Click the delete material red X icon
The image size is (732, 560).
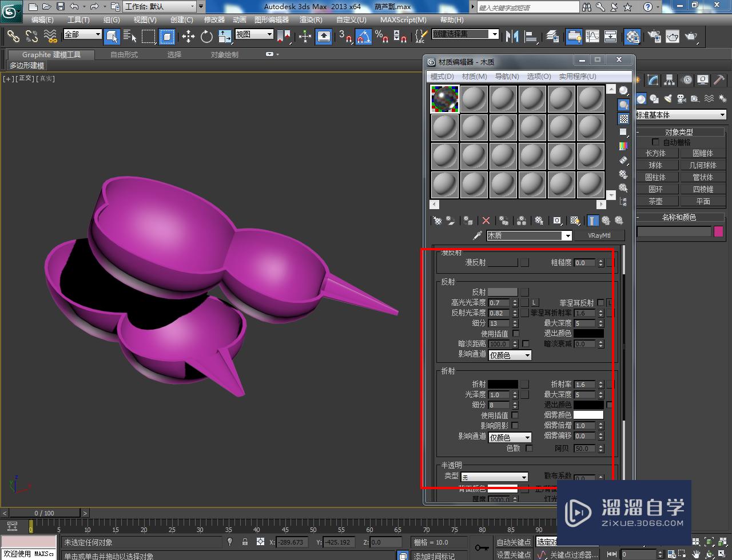point(486,221)
